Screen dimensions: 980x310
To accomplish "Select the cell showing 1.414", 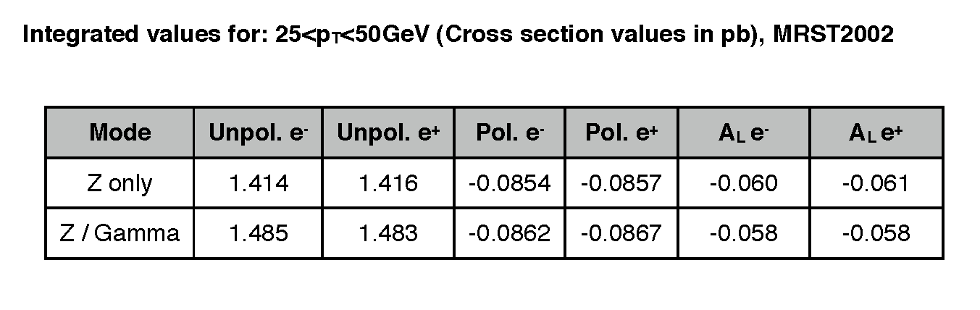I will 258,183.
